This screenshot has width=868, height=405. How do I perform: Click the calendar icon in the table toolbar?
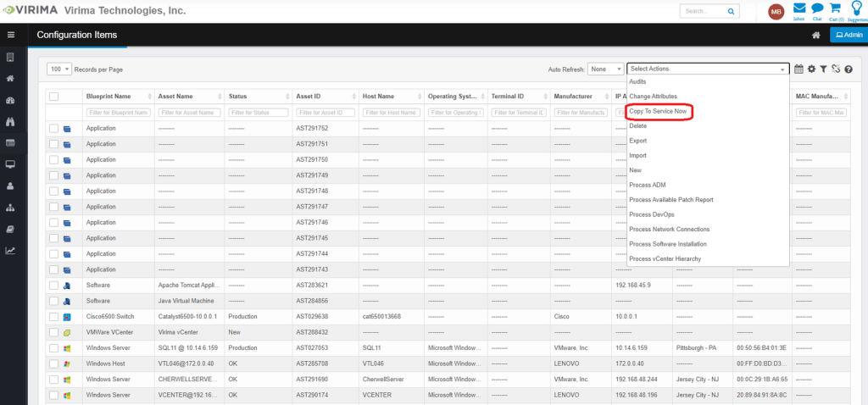pos(798,69)
